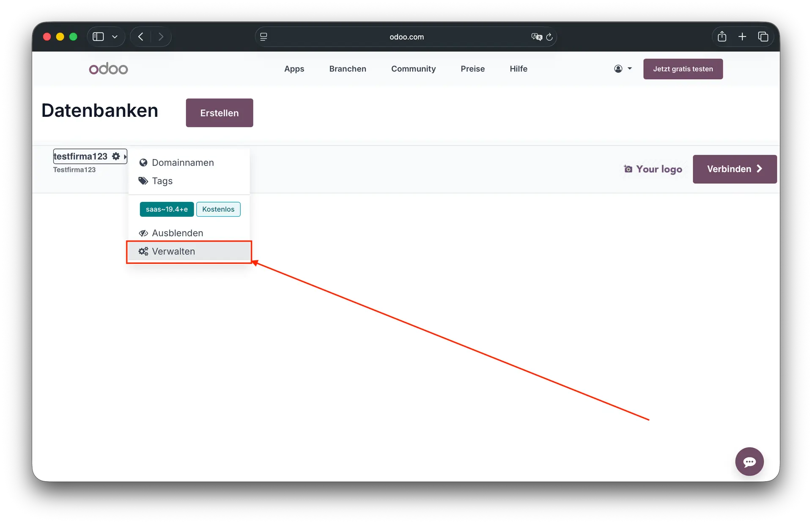Image resolution: width=812 pixels, height=524 pixels.
Task: Connect to the database with Verbinden
Action: tap(735, 169)
